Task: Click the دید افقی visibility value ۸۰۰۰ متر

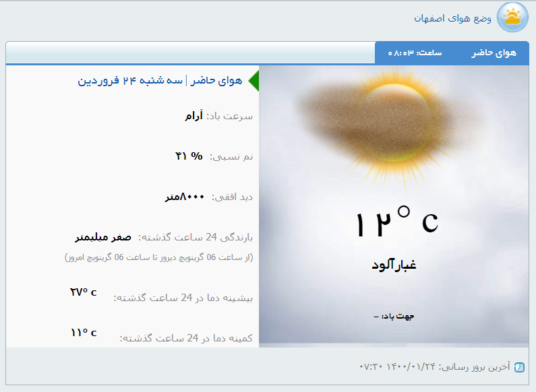Action: (x=185, y=197)
